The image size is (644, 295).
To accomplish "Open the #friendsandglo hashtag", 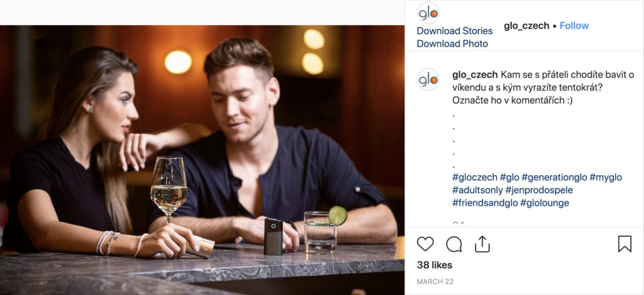I will click(x=485, y=203).
